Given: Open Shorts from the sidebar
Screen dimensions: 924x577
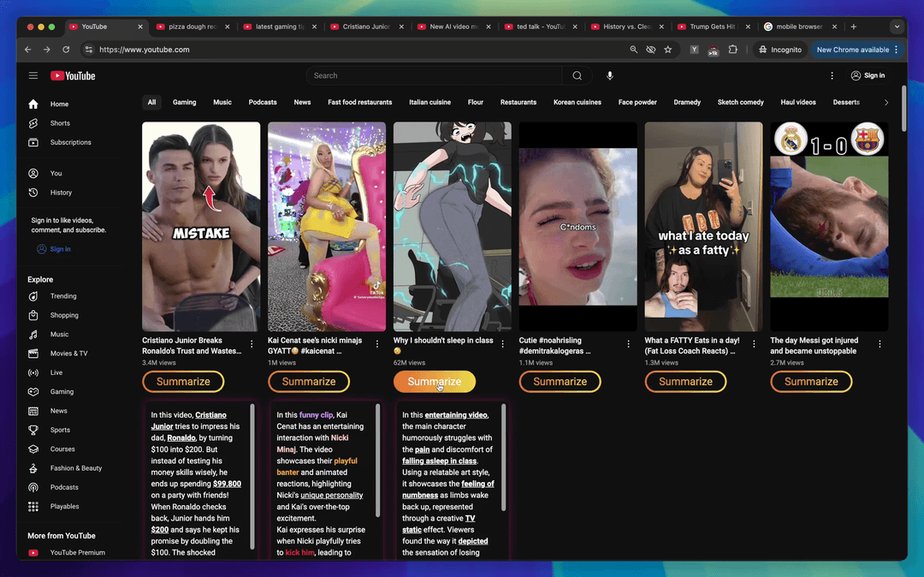Looking at the screenshot, I should tap(60, 122).
